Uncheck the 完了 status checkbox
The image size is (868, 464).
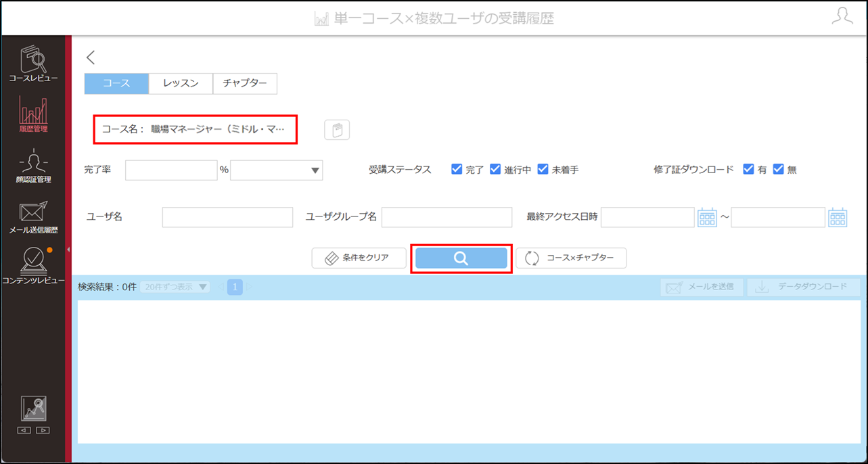click(457, 169)
